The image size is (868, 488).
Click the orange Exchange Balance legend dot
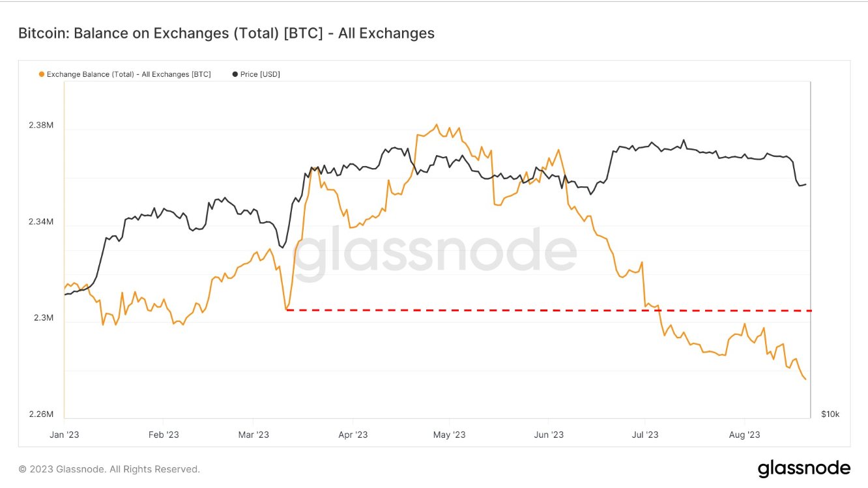[42, 74]
